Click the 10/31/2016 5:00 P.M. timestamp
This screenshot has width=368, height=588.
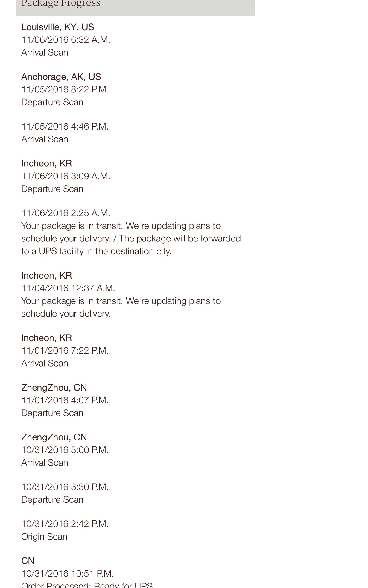click(x=65, y=450)
